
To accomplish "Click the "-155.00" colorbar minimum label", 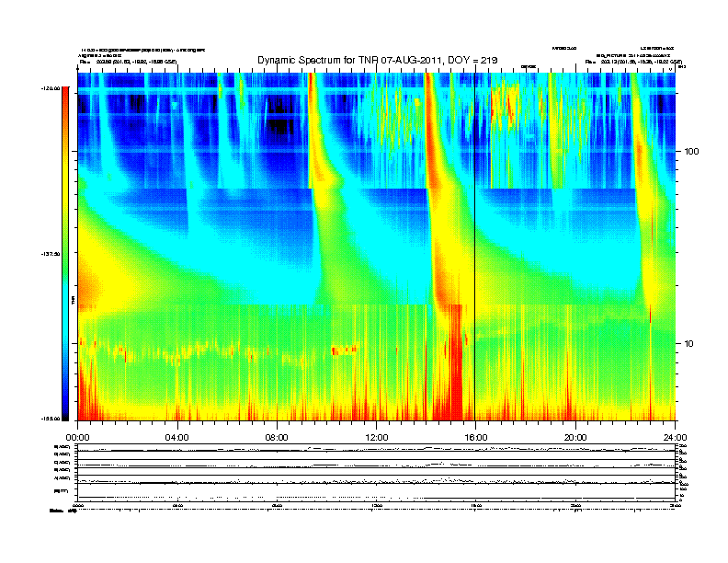I will click(51, 419).
